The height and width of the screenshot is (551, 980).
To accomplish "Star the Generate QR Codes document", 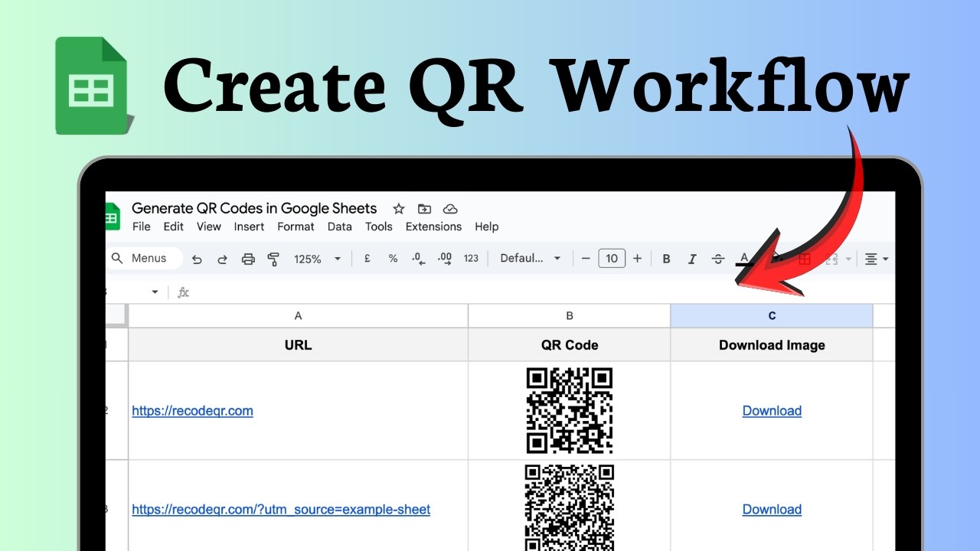I will tap(398, 209).
